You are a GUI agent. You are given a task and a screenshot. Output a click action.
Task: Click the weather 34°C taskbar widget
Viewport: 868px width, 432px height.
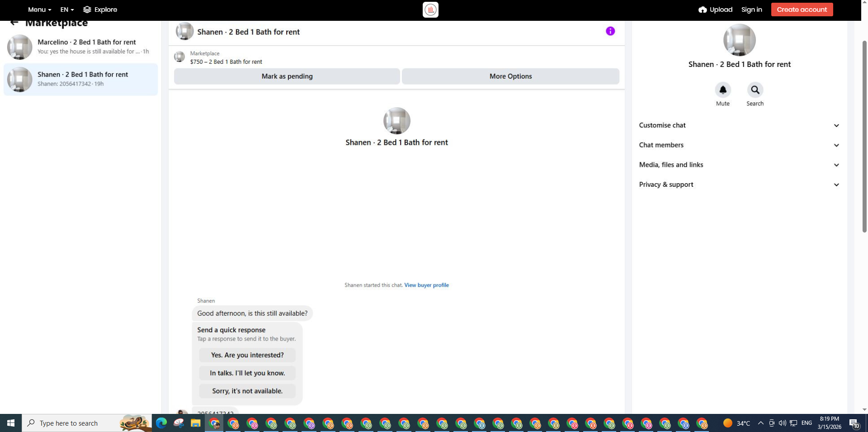pyautogui.click(x=736, y=423)
